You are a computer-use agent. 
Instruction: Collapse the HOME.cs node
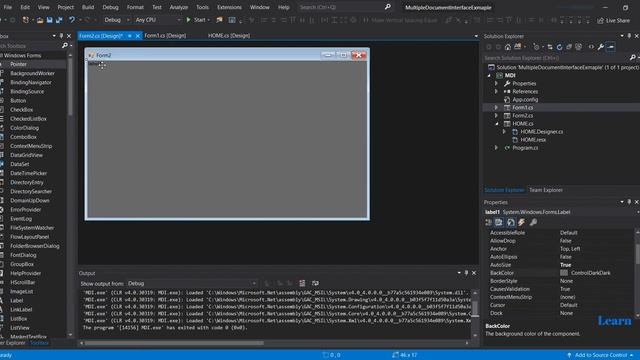pyautogui.click(x=497, y=124)
